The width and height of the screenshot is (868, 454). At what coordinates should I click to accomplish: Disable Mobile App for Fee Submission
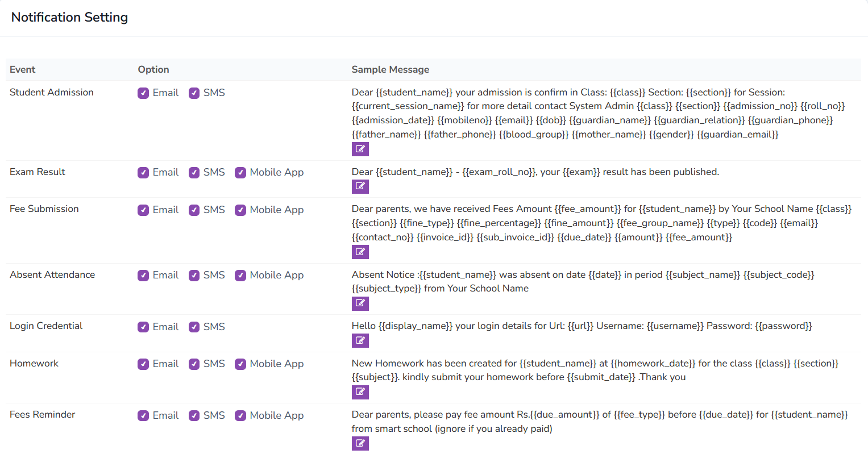240,210
